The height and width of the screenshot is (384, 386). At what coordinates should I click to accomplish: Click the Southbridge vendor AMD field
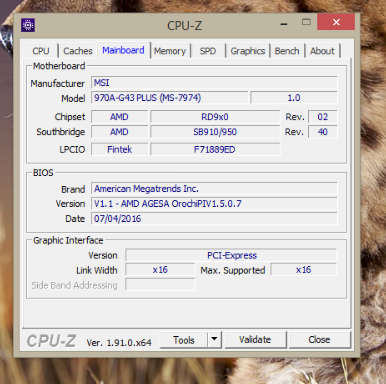coord(119,132)
